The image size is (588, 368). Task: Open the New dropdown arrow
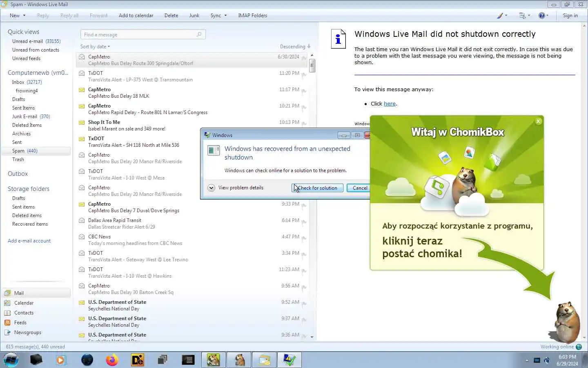[24, 16]
